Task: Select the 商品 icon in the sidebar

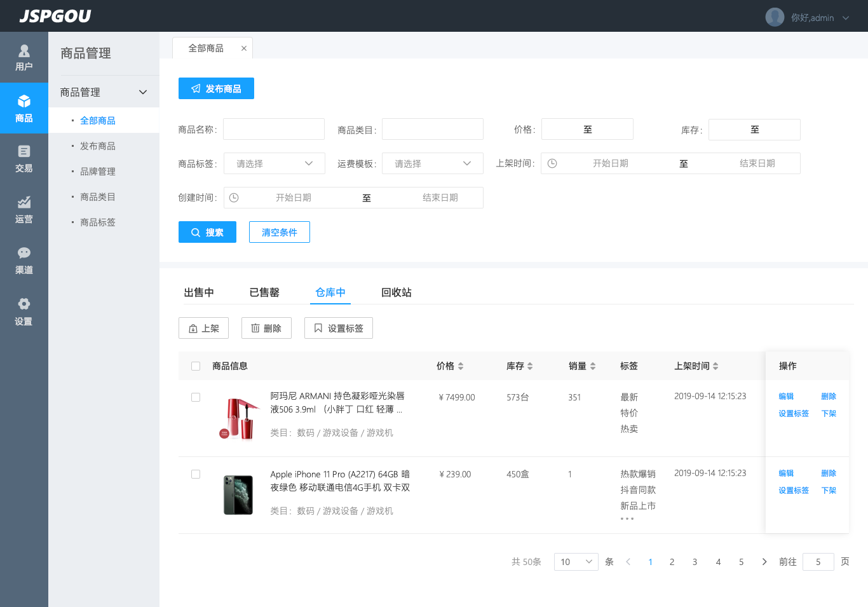Action: coord(24,108)
